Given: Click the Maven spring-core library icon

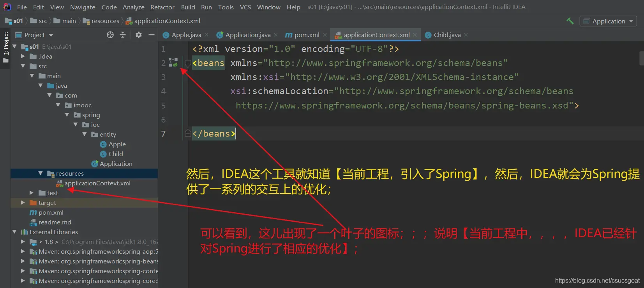Looking at the screenshot, I should coord(33,281).
